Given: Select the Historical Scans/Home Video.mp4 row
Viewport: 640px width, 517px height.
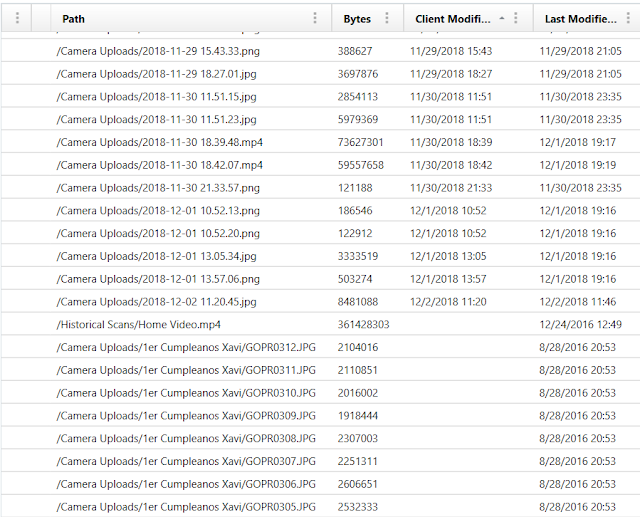Looking at the screenshot, I should point(320,325).
